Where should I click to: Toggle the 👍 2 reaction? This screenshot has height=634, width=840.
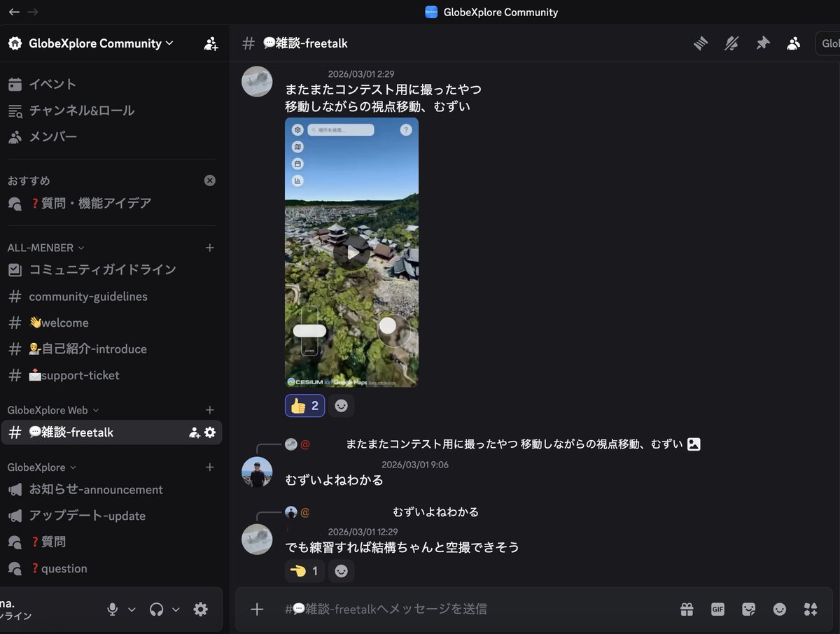[x=304, y=406]
